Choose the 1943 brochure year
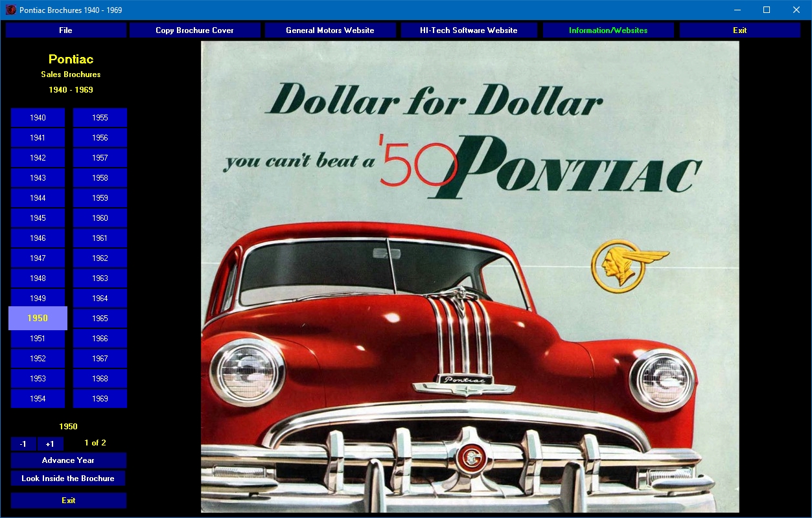 point(38,178)
